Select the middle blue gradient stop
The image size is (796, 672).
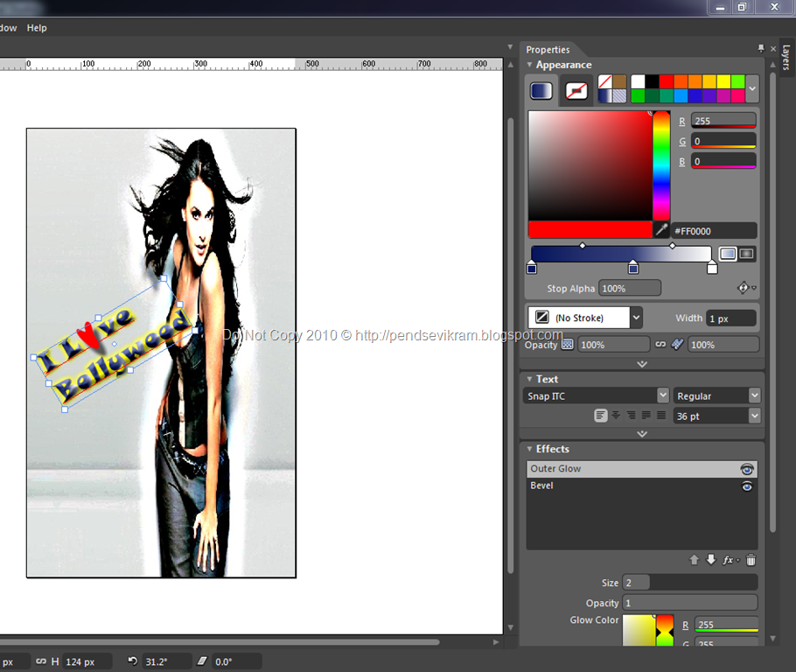click(633, 268)
